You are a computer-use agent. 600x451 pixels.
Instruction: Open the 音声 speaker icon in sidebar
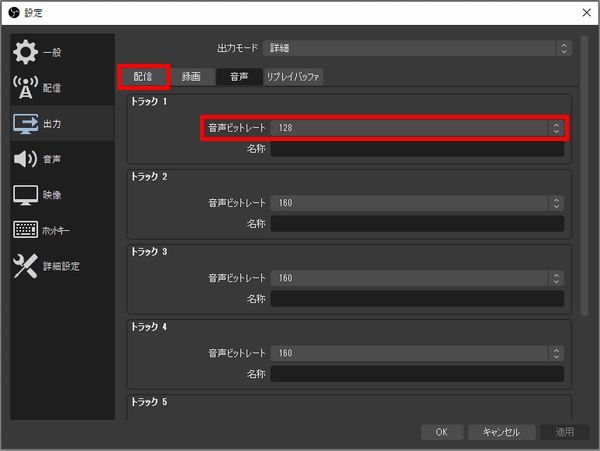point(26,159)
